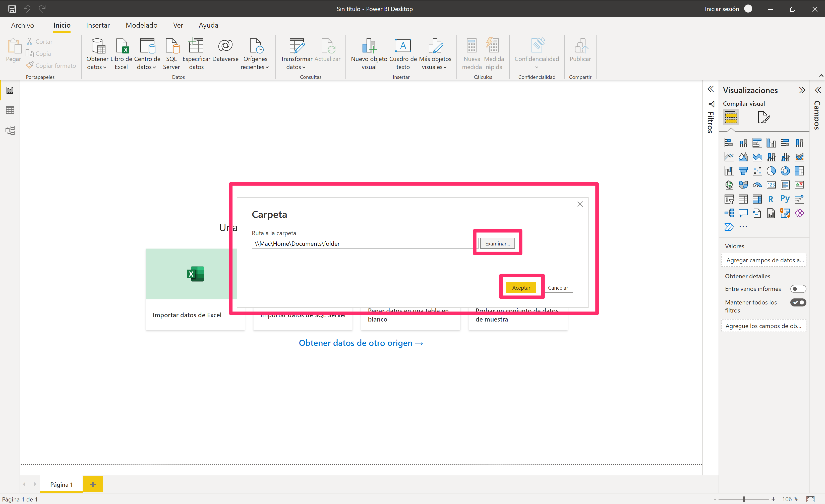Select the ArcGIS map visual icon

pyautogui.click(x=785, y=213)
